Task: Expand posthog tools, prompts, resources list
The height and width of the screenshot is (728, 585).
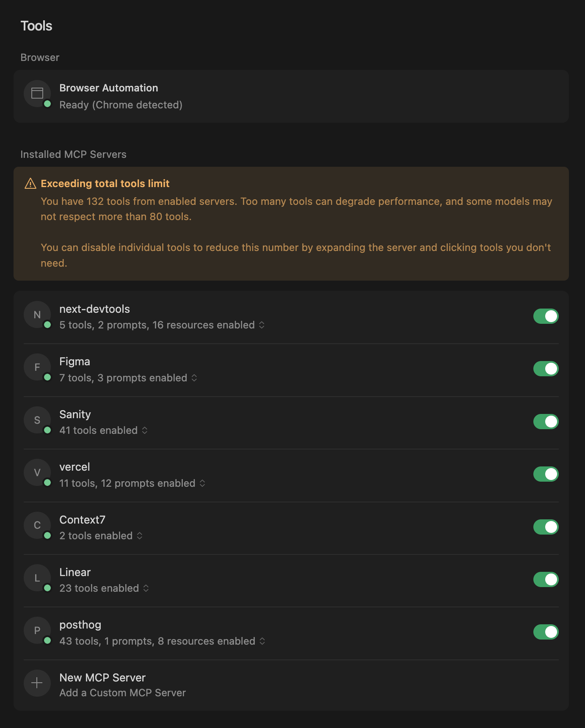Action: click(x=262, y=641)
